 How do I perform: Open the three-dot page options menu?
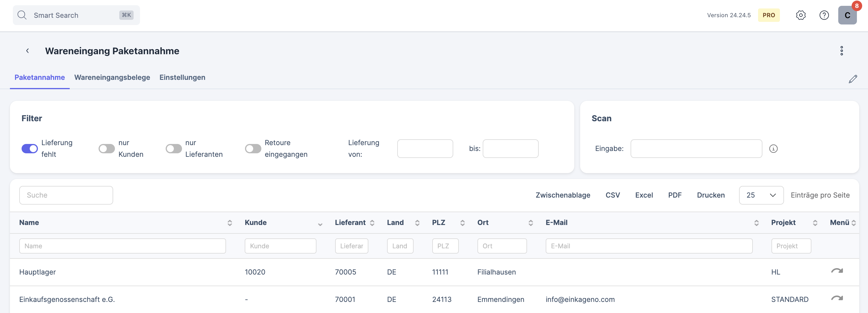pos(841,51)
